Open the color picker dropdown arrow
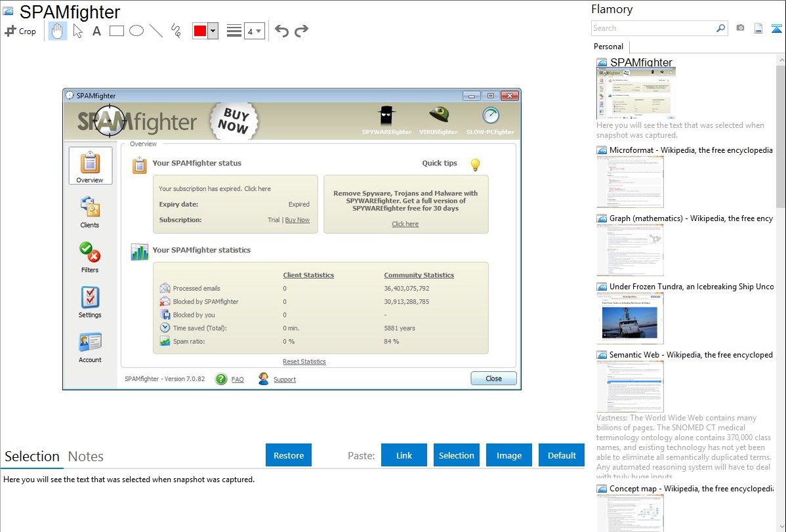The height and width of the screenshot is (532, 786). click(213, 31)
